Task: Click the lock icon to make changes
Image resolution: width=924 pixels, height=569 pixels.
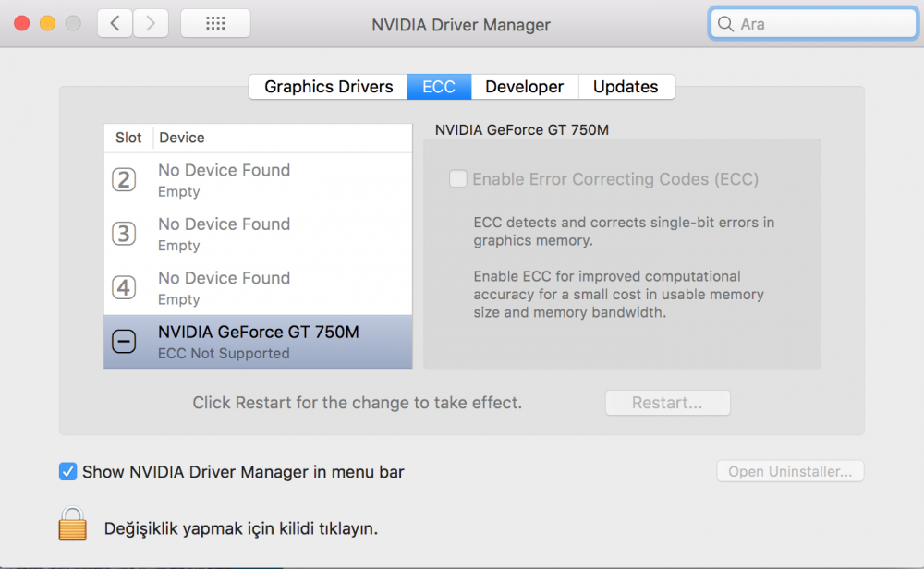Action: pos(72,524)
